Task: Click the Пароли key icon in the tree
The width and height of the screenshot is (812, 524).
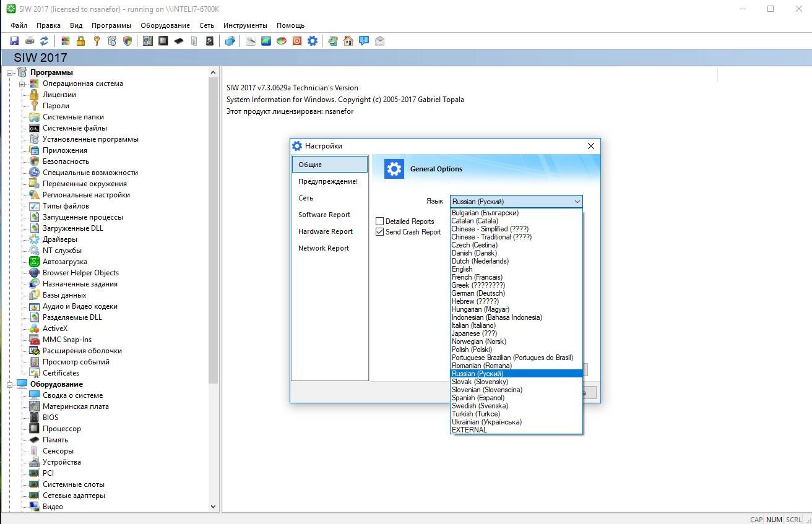Action: point(35,106)
